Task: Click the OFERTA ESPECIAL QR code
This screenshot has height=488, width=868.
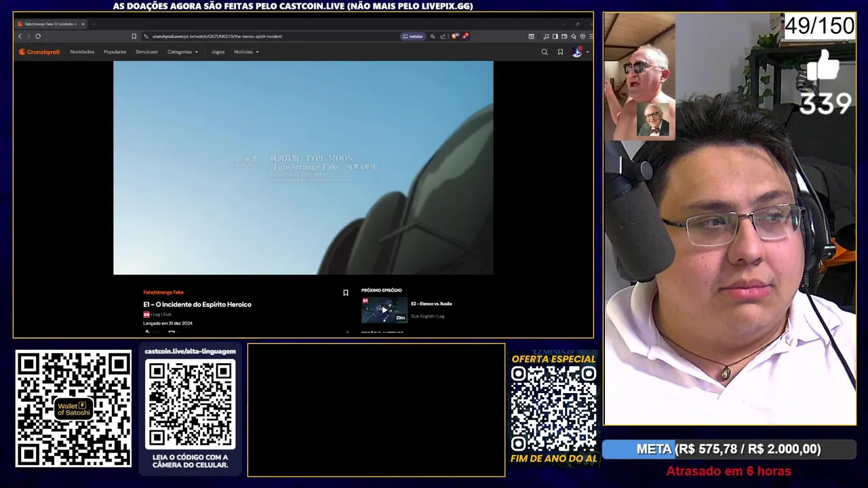Action: (553, 409)
